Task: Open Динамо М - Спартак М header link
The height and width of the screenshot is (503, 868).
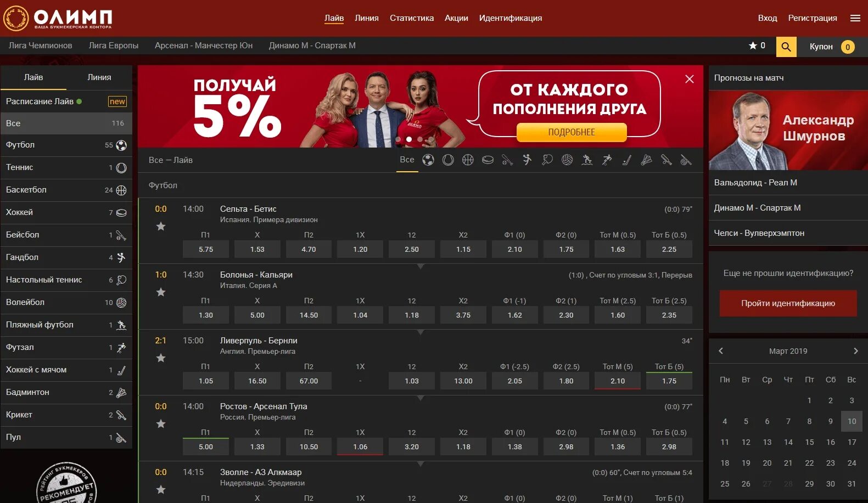Action: pos(312,46)
